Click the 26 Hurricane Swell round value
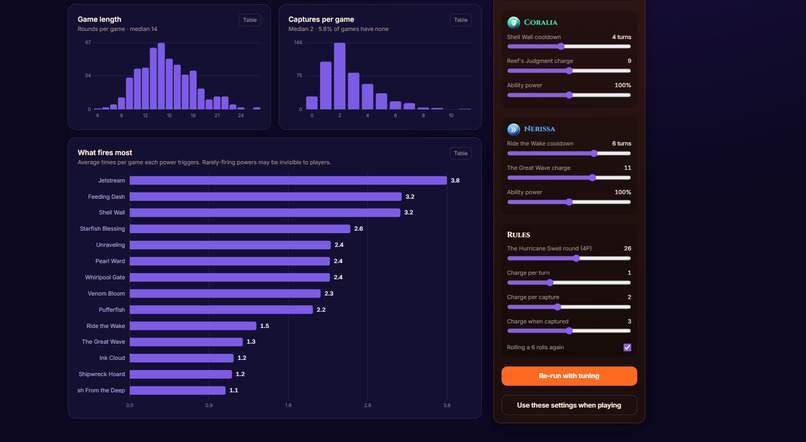806x442 pixels. (627, 248)
